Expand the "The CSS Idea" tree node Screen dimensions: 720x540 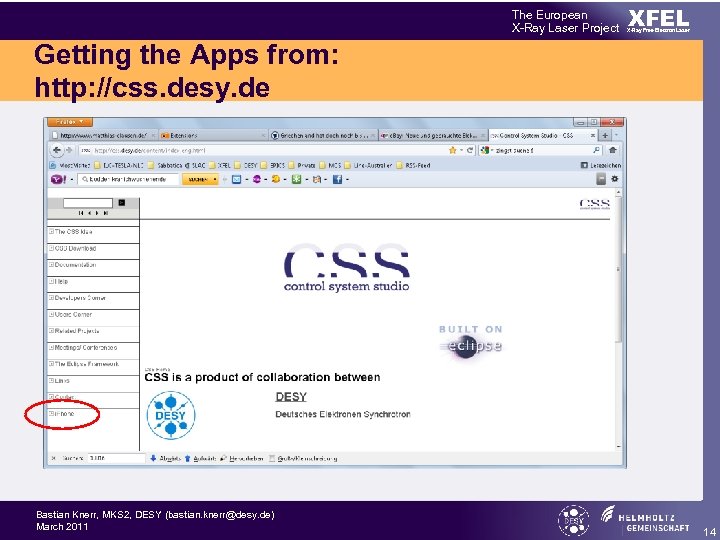coord(51,232)
